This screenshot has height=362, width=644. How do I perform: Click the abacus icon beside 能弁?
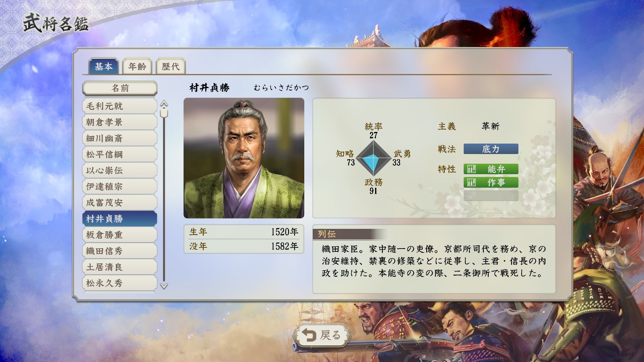point(471,169)
